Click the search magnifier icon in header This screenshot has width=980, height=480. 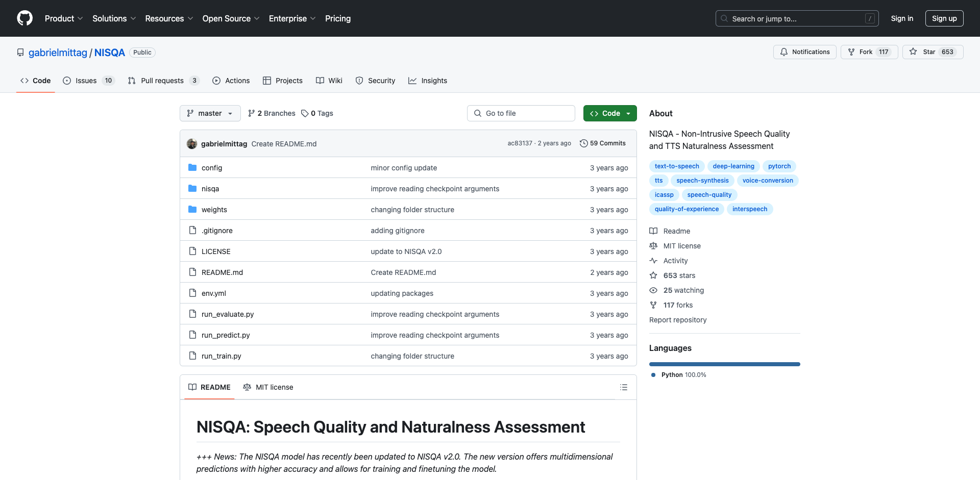(724, 18)
